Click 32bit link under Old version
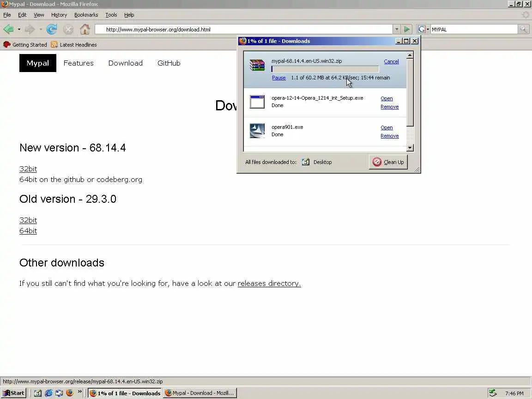This screenshot has height=399, width=532. [x=28, y=220]
